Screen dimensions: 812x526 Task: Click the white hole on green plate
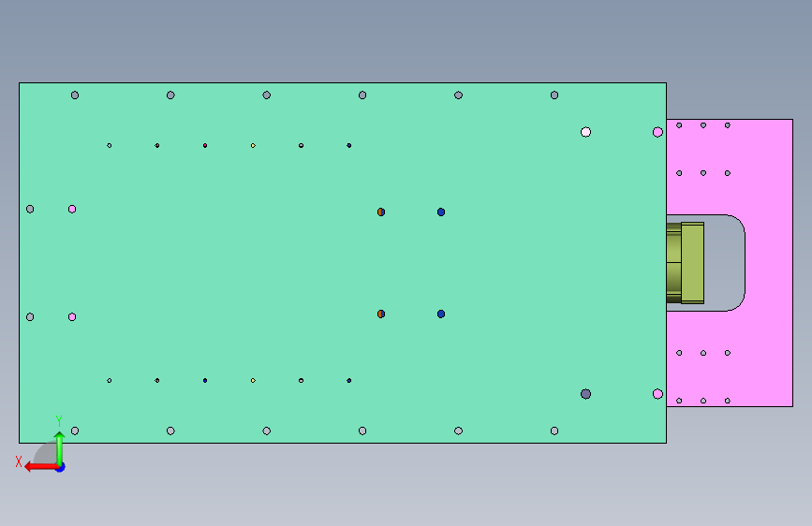pyautogui.click(x=585, y=132)
